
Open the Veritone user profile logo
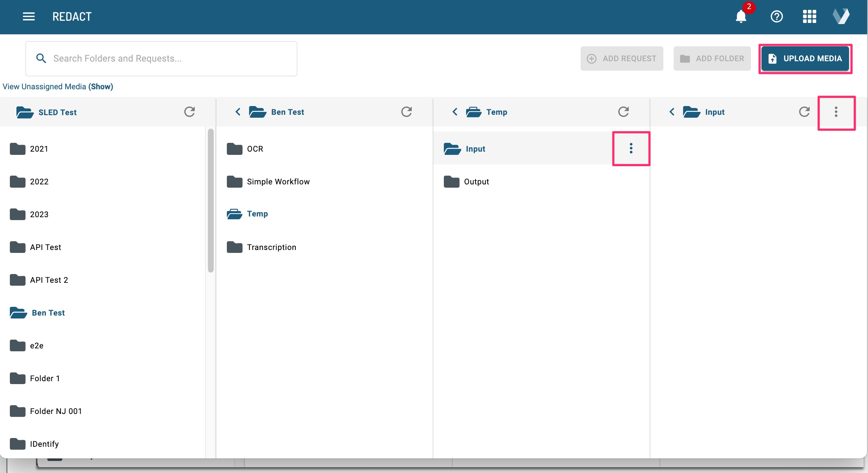(x=841, y=16)
